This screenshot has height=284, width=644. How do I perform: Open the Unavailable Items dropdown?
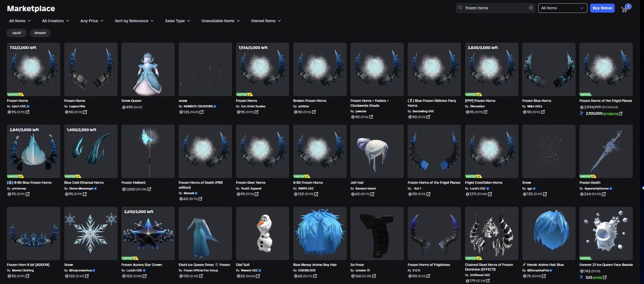point(221,21)
